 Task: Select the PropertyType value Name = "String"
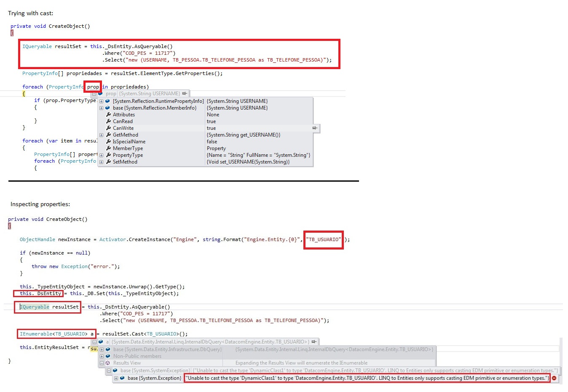click(x=258, y=155)
